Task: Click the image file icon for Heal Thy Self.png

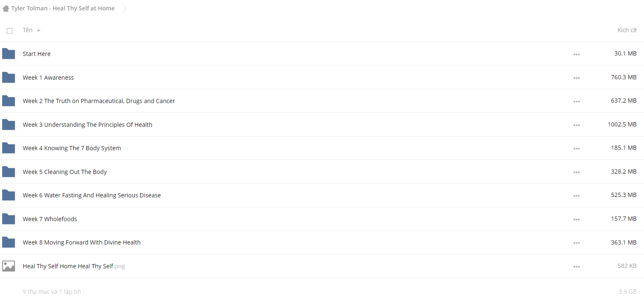Action: click(x=8, y=266)
